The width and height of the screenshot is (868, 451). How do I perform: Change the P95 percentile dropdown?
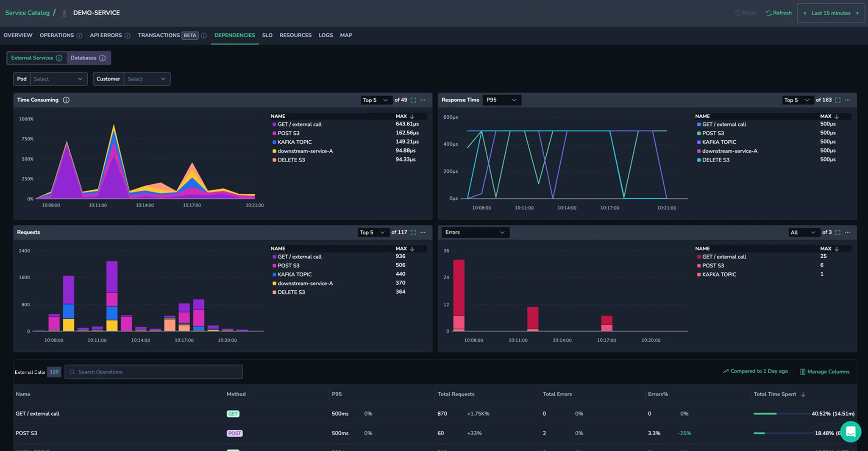pos(501,100)
